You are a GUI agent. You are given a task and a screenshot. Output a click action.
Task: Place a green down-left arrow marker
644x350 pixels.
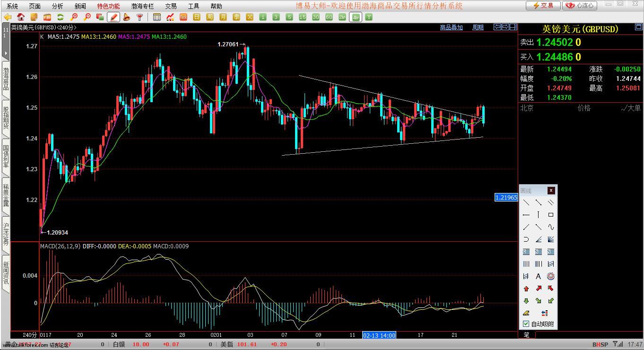(550, 301)
